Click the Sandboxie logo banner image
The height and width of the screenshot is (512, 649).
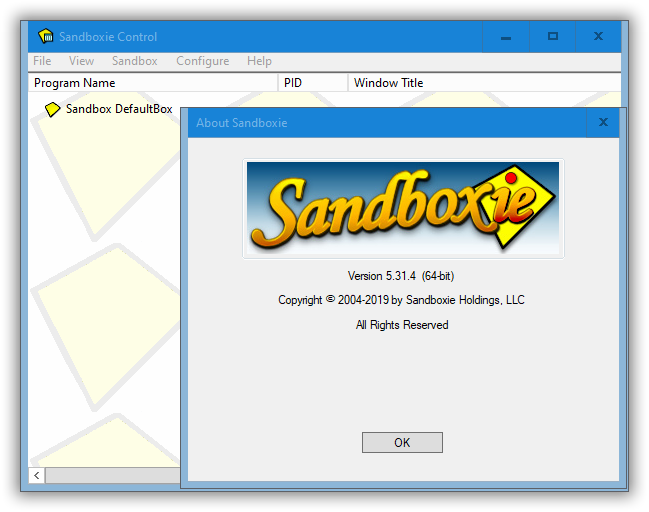(403, 209)
